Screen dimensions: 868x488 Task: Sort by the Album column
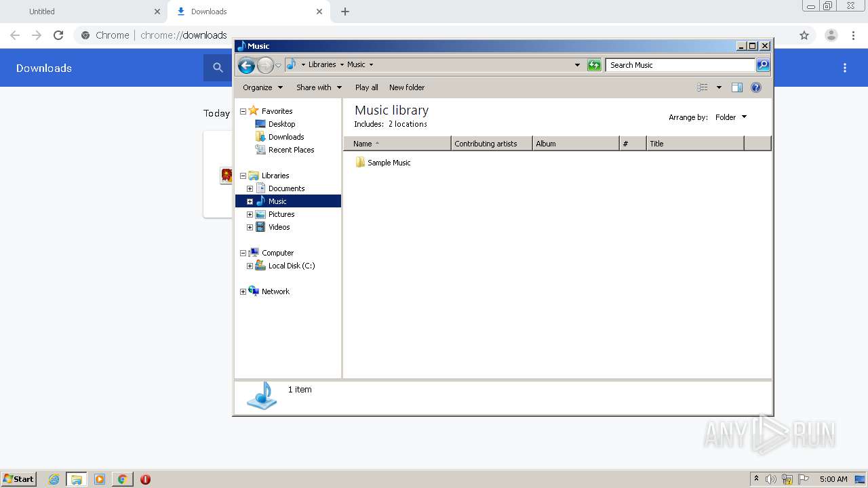576,144
